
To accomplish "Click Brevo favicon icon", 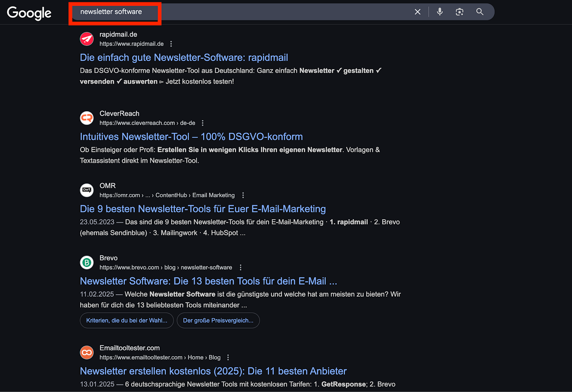I will coord(87,262).
